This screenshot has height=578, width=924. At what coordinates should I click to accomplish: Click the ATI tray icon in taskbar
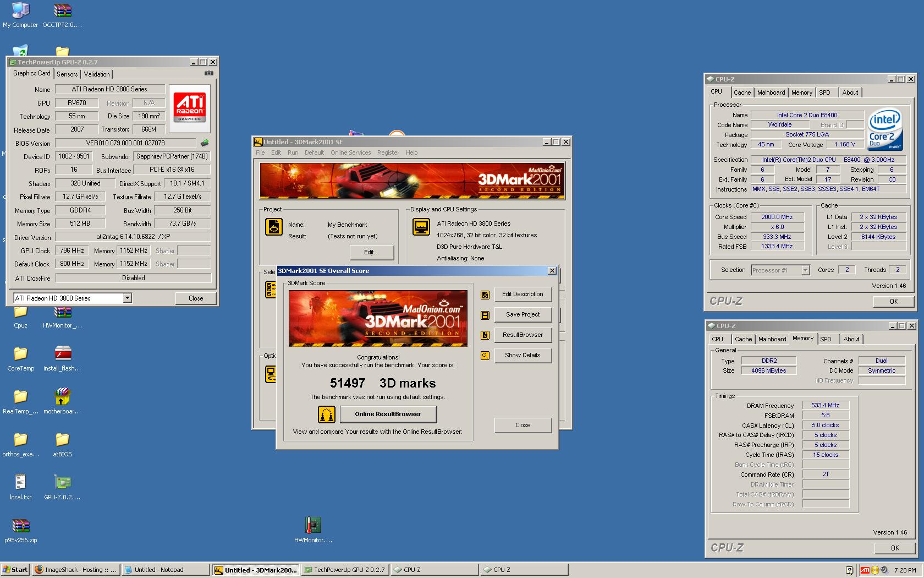pos(865,570)
